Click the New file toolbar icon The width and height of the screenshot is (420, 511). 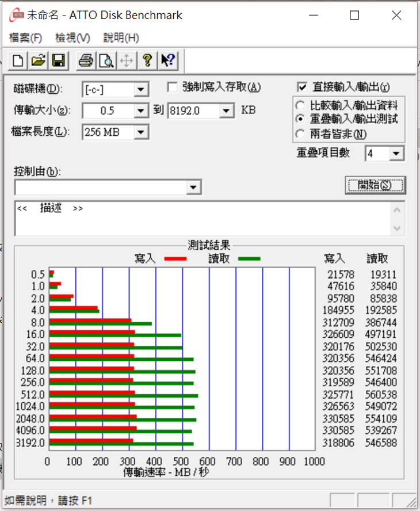(18, 61)
